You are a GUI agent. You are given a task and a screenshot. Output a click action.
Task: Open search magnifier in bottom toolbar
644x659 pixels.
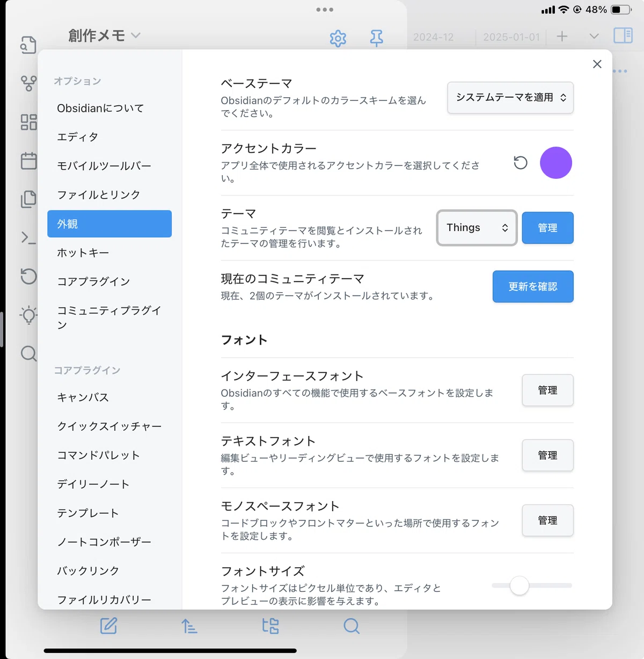[x=352, y=626]
